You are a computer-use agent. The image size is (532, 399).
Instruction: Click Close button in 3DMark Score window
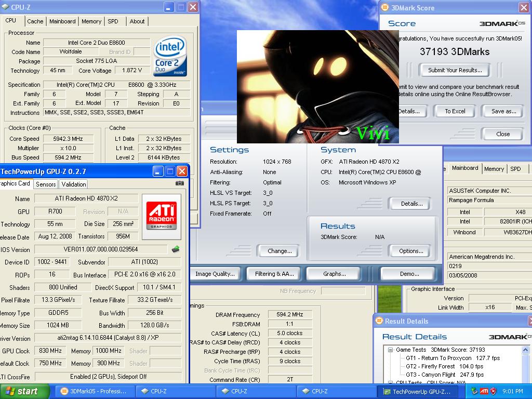click(503, 134)
